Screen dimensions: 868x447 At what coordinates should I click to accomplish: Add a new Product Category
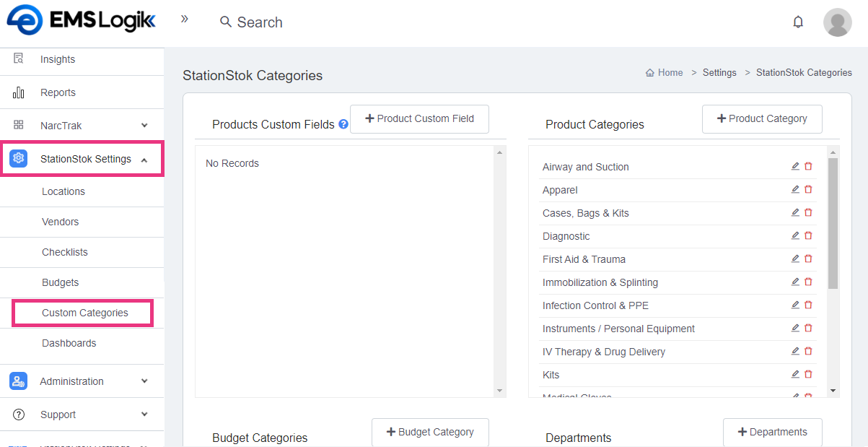(x=762, y=118)
